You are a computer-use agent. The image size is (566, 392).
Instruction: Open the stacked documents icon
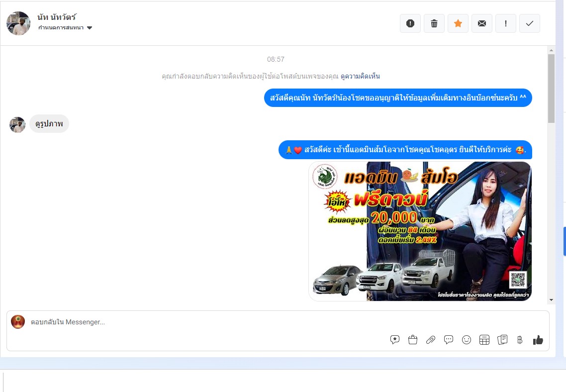[502, 340]
